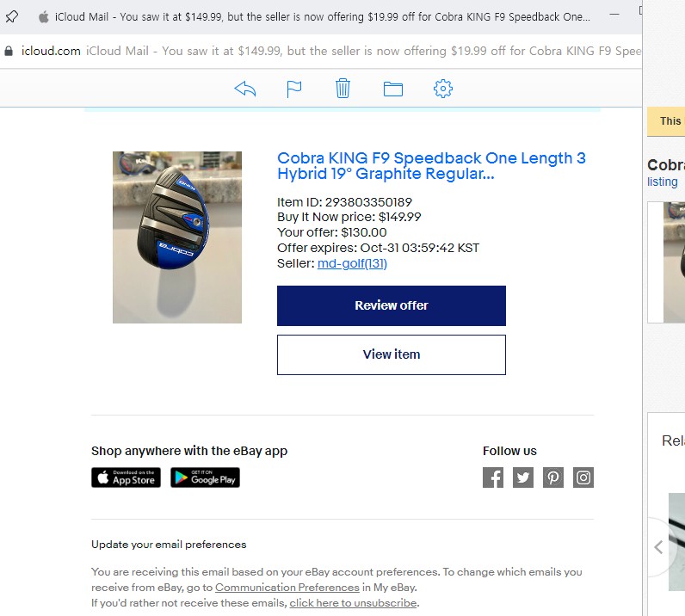This screenshot has height=616, width=685.
Task: Click the View item button
Action: [392, 354]
